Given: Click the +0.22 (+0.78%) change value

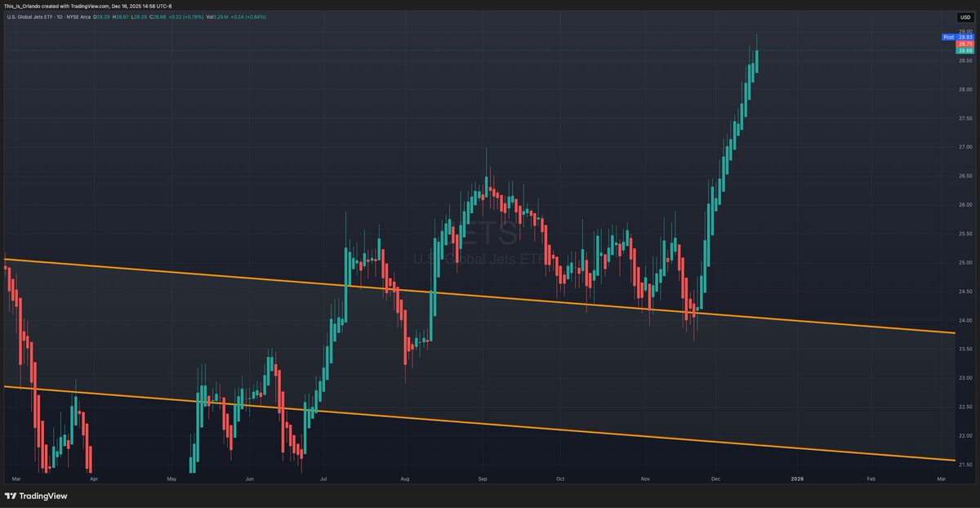Looking at the screenshot, I should 186,17.
